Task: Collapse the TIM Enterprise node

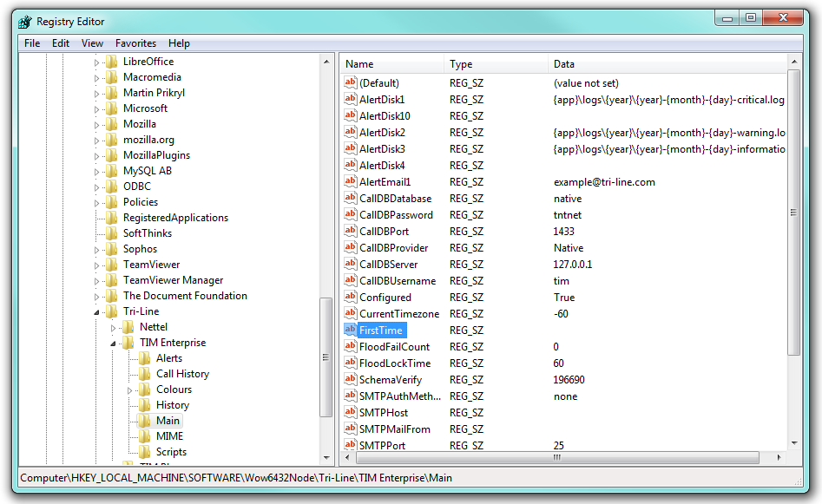Action: pos(113,344)
